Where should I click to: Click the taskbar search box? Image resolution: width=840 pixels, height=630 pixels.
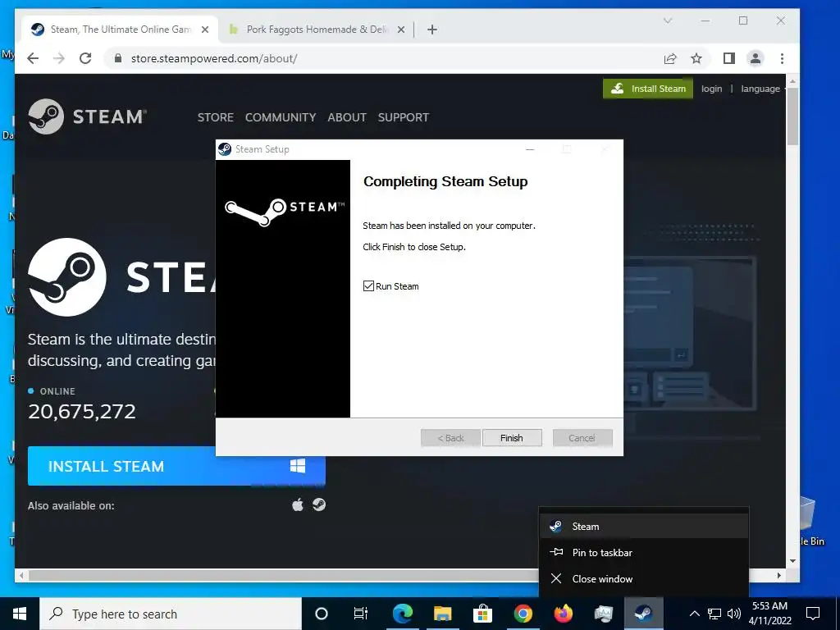pos(171,614)
